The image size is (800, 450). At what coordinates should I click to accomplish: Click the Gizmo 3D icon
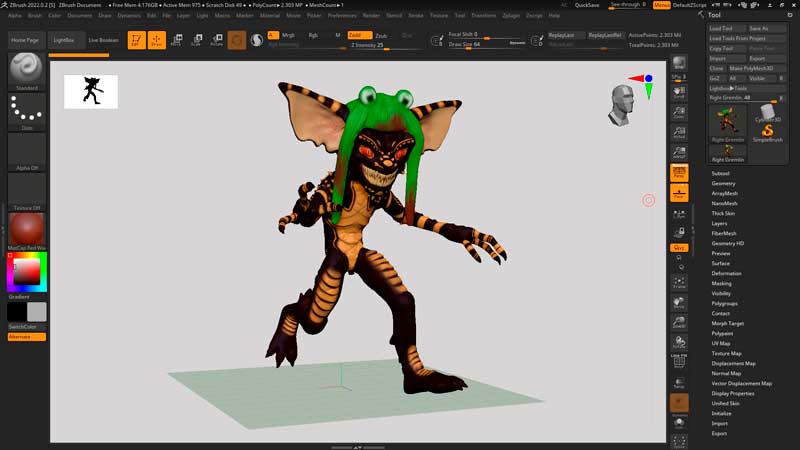(237, 40)
